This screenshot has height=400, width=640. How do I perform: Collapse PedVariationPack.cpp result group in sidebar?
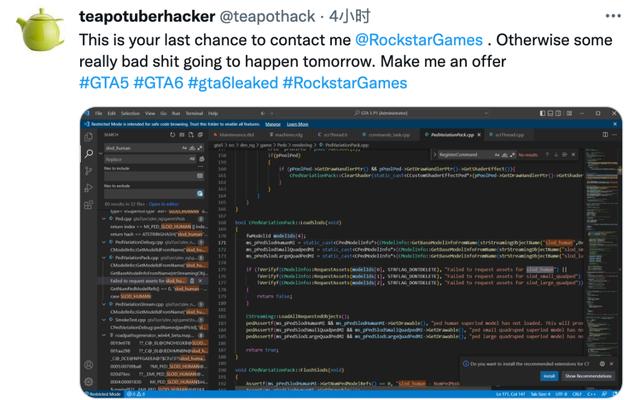(104, 258)
